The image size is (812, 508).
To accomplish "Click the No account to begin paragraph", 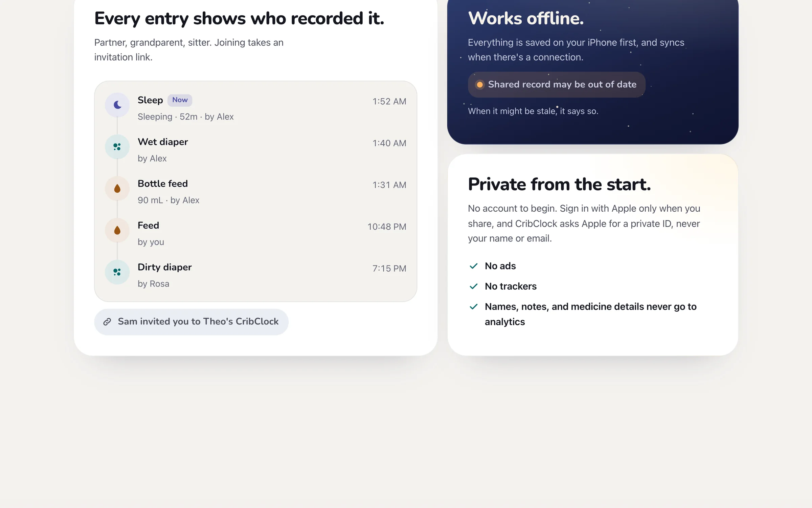I will 584,224.
